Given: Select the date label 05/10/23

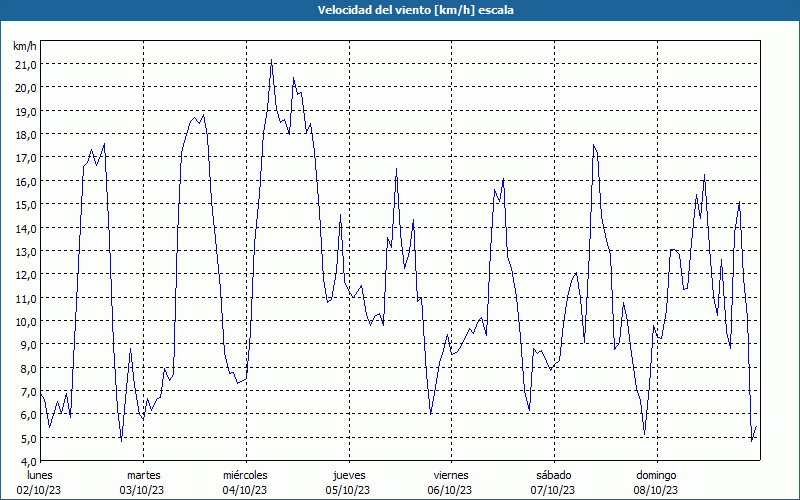Looking at the screenshot, I should point(347,490).
